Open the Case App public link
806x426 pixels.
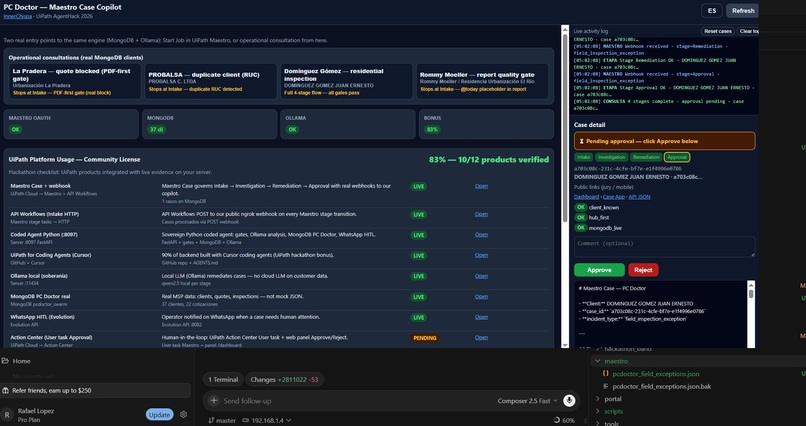tap(614, 197)
